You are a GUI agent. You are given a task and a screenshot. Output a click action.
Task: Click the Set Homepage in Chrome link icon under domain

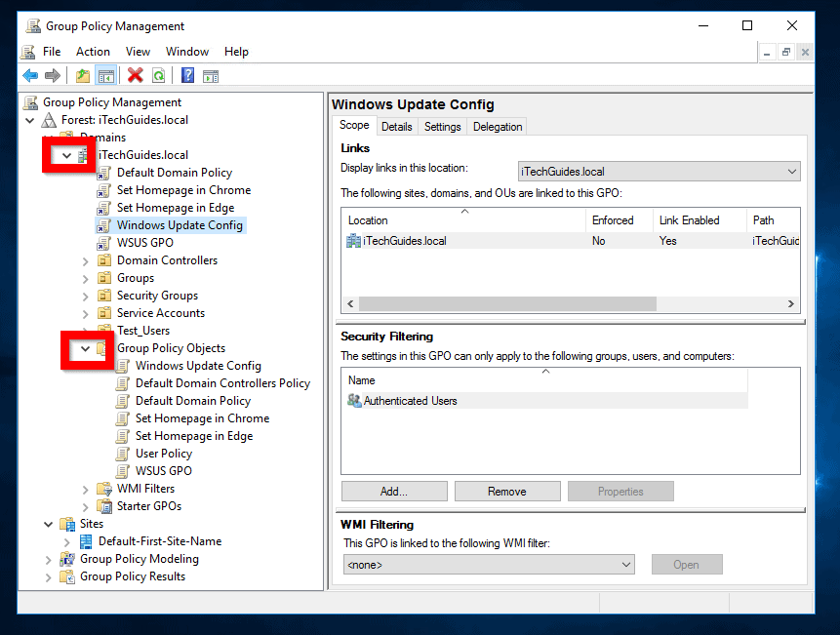pos(104,190)
